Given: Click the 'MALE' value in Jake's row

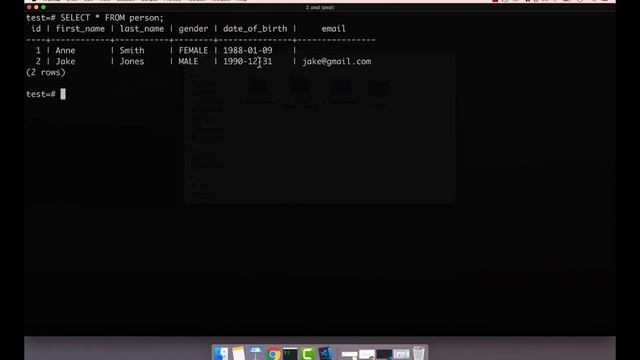Looking at the screenshot, I should coord(188,62).
